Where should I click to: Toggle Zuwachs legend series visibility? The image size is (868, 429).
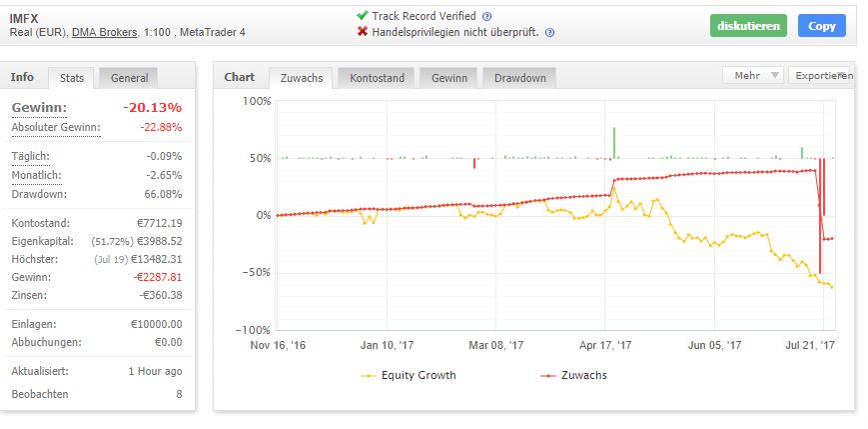573,375
